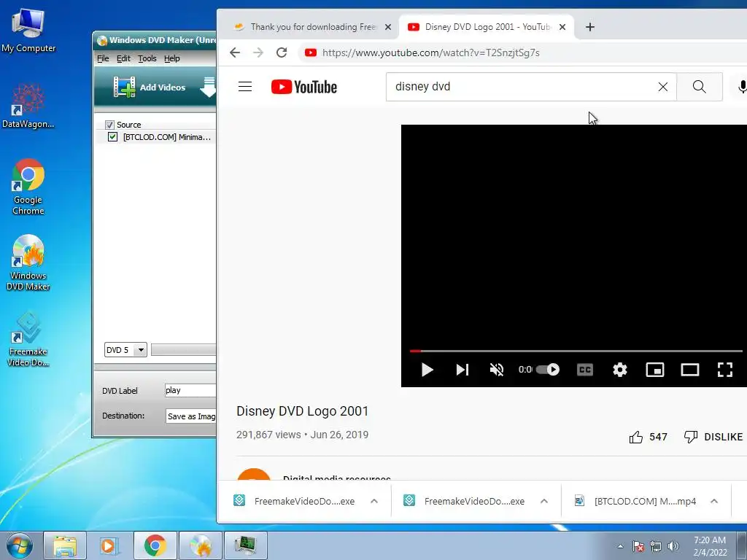This screenshot has height=560, width=747.
Task: Click the Windows DVD Maker title bar
Action: (x=155, y=41)
